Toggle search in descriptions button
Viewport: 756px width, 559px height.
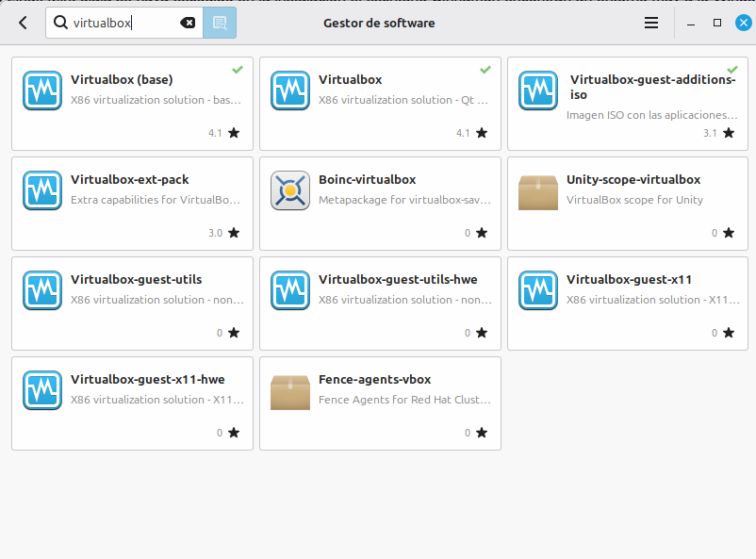pyautogui.click(x=220, y=23)
